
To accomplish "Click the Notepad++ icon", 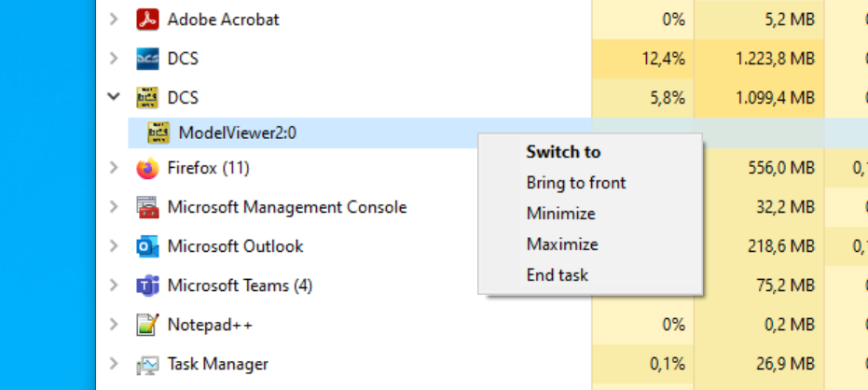I will (x=147, y=325).
